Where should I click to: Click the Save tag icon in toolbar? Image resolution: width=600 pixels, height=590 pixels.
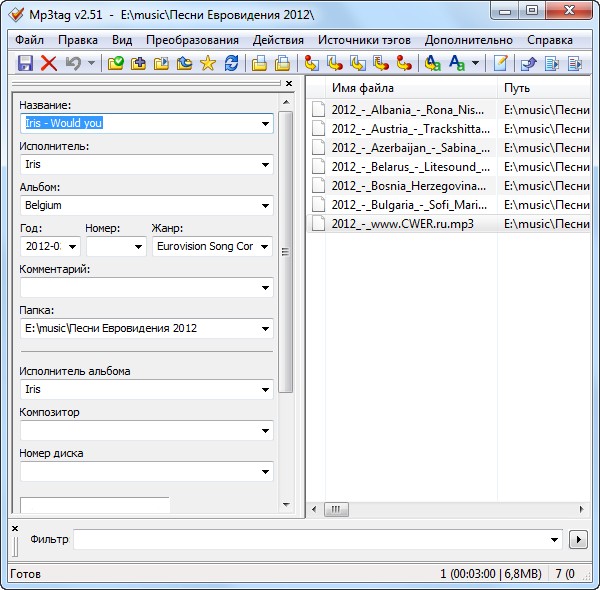tap(25, 63)
